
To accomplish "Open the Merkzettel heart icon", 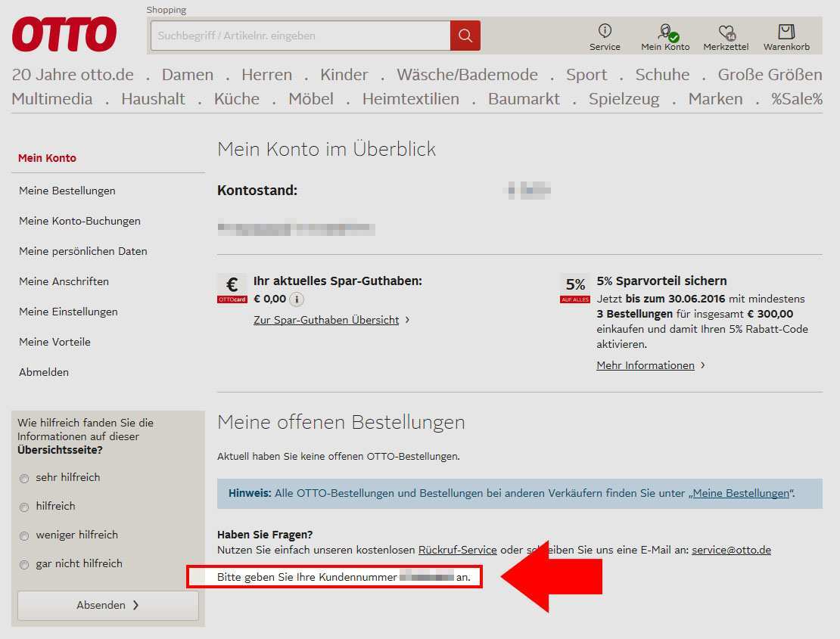I will [x=725, y=33].
